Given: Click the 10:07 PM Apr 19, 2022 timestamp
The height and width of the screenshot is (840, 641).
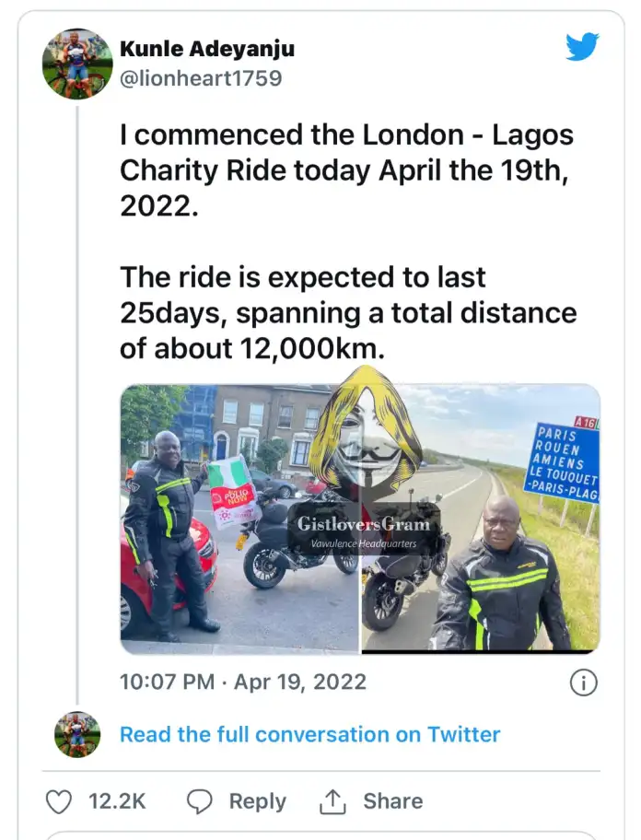Looking at the screenshot, I should coord(243,682).
